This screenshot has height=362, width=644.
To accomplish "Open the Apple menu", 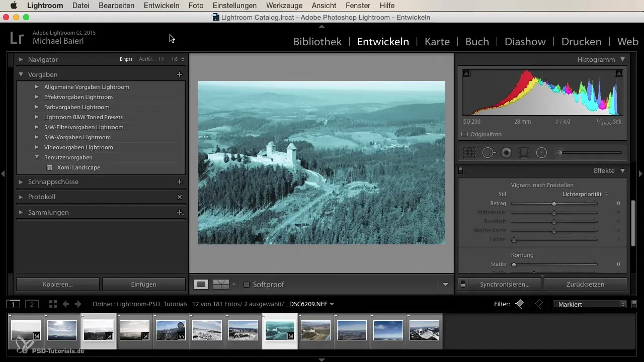I will pyautogui.click(x=14, y=6).
